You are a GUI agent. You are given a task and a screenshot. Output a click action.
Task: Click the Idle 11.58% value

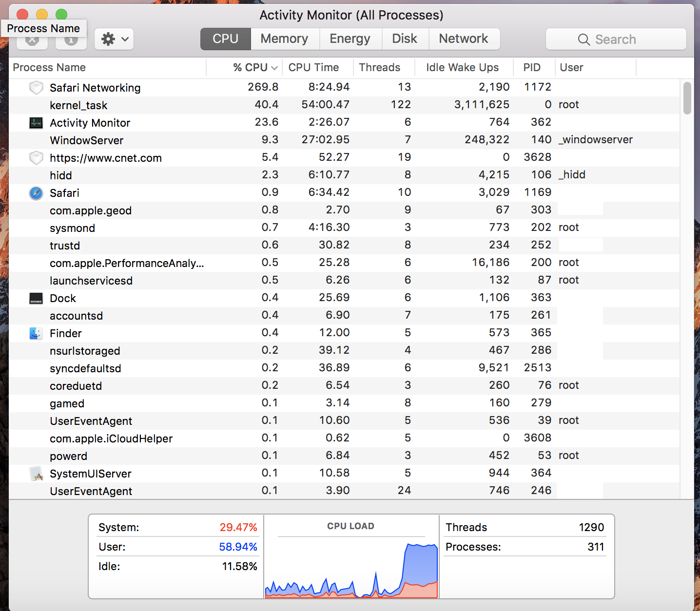click(x=240, y=566)
